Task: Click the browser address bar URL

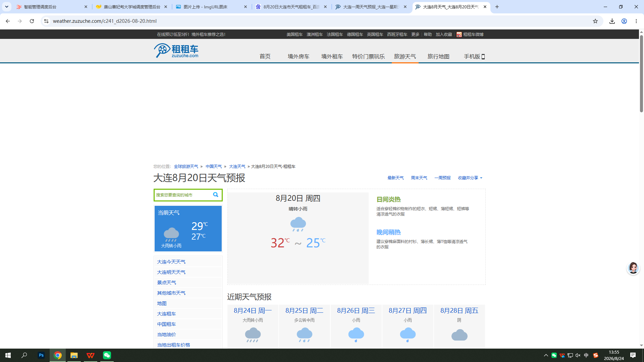Action: coord(105,21)
